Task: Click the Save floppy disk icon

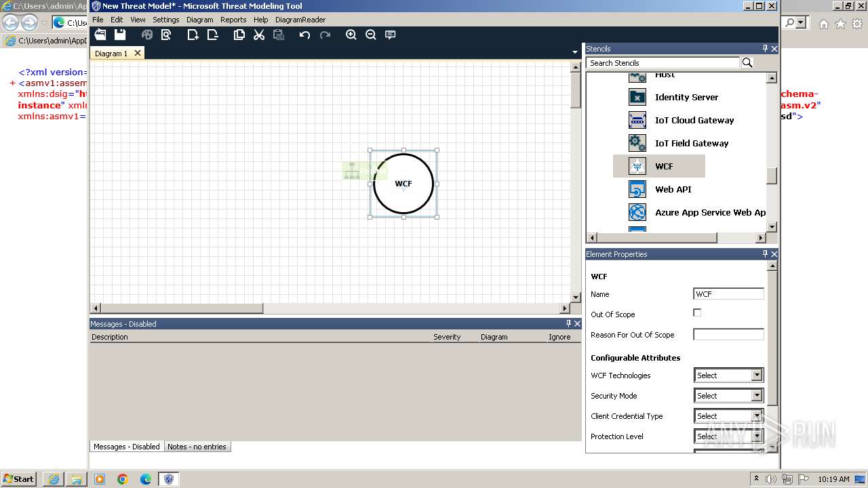Action: point(120,35)
